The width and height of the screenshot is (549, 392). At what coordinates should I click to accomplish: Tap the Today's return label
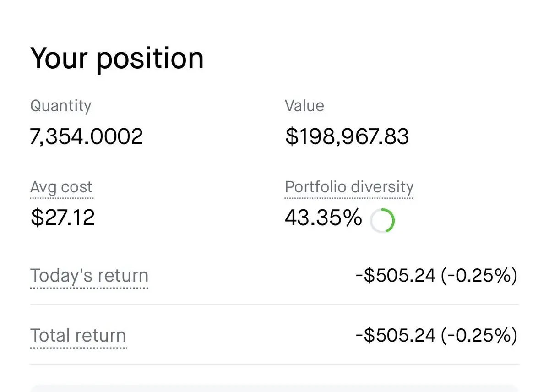tap(89, 276)
